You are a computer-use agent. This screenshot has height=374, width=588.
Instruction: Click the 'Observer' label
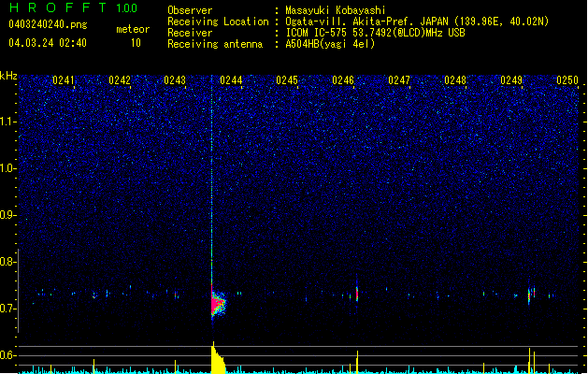point(190,10)
